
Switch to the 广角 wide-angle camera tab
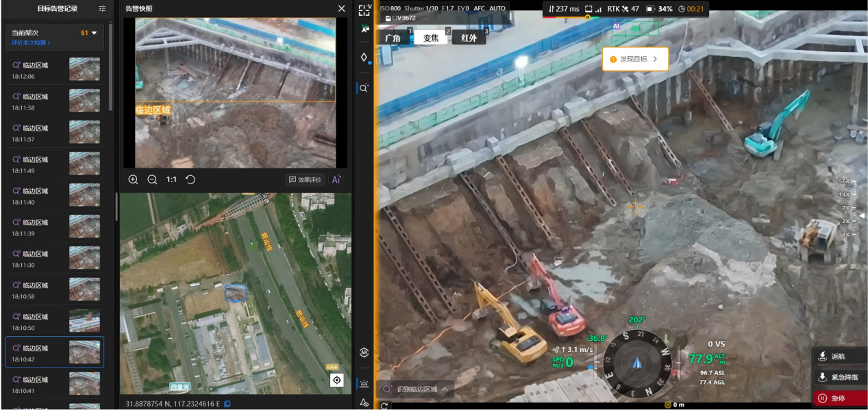[393, 38]
